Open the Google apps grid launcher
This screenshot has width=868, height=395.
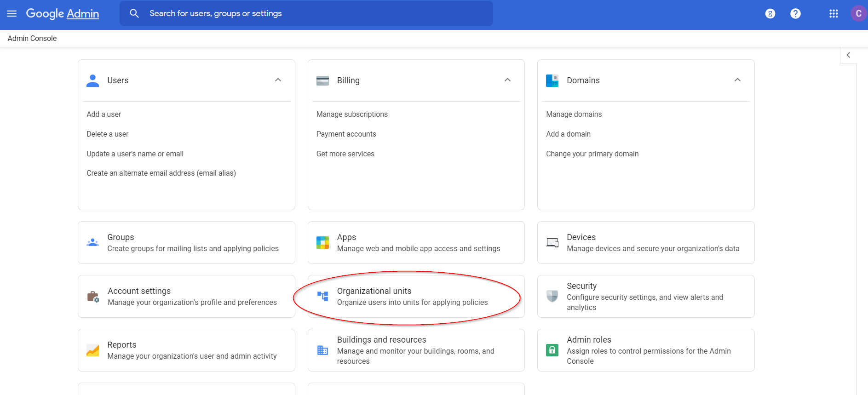[834, 14]
